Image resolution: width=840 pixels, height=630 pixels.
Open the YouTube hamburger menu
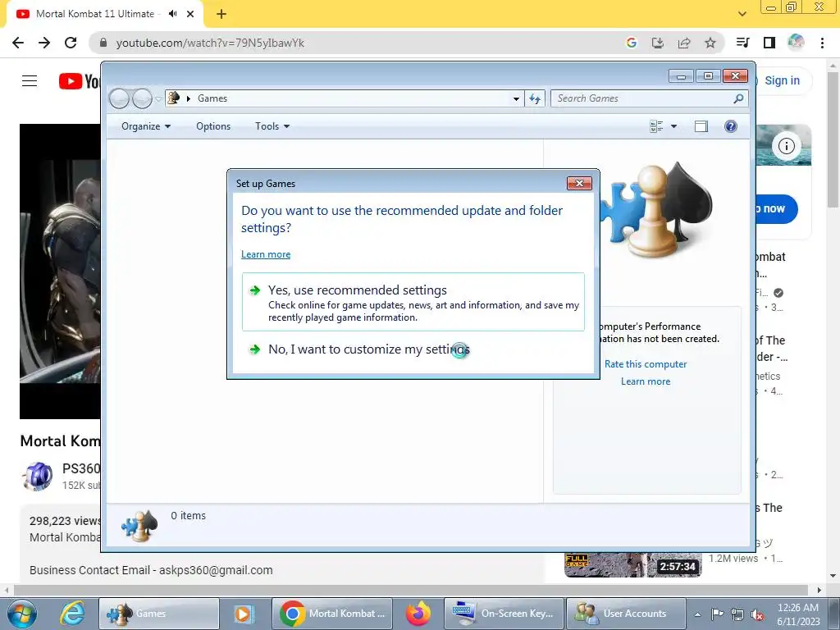pos(30,81)
